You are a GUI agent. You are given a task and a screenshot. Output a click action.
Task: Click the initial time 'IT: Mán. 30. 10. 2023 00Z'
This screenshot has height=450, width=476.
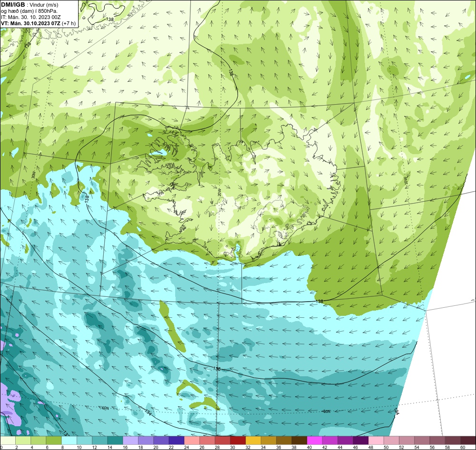30,17
